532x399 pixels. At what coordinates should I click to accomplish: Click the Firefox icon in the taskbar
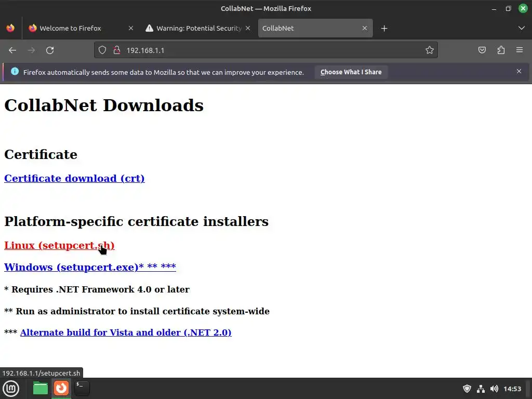(x=61, y=388)
